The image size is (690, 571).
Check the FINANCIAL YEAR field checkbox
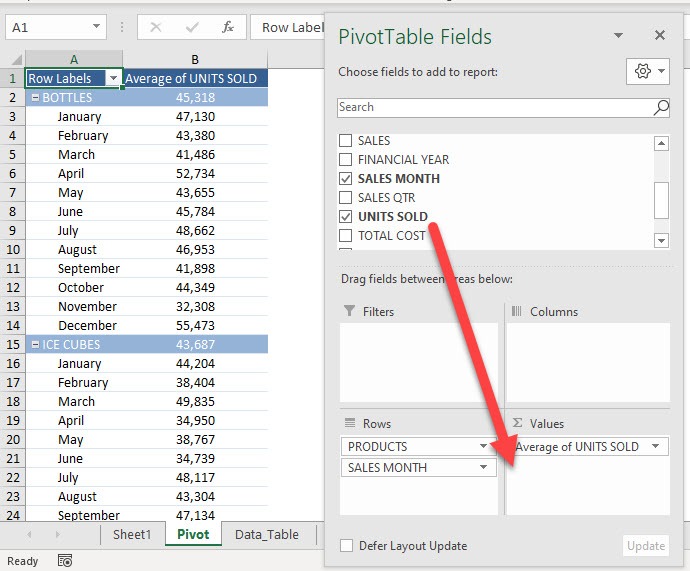345,159
